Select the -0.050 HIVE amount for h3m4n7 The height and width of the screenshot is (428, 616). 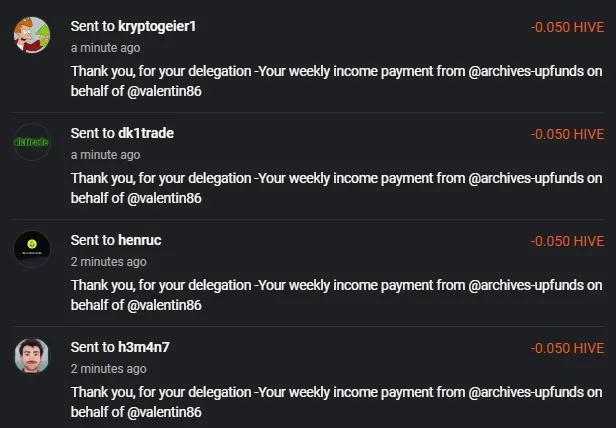[x=567, y=348]
